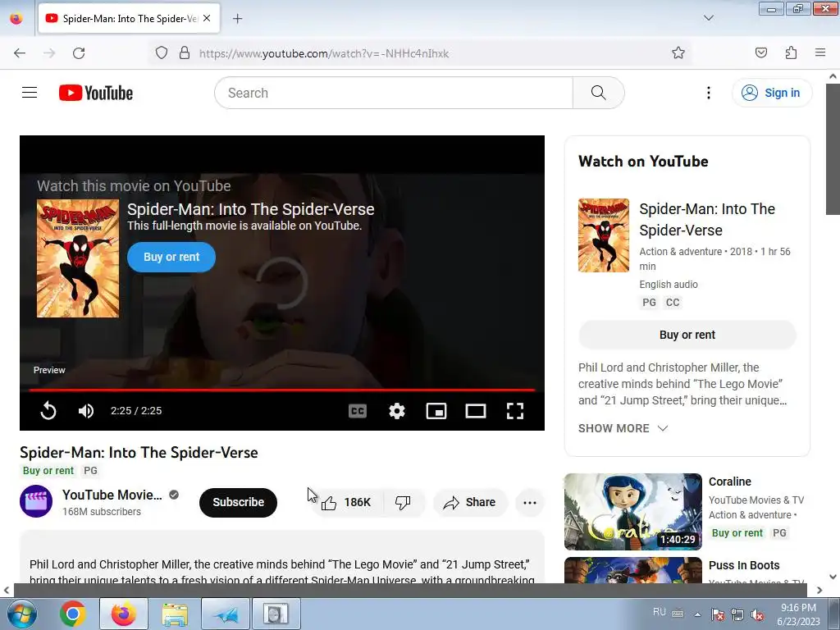Expand SHOW MORE description
This screenshot has height=630, width=840.
click(x=623, y=428)
